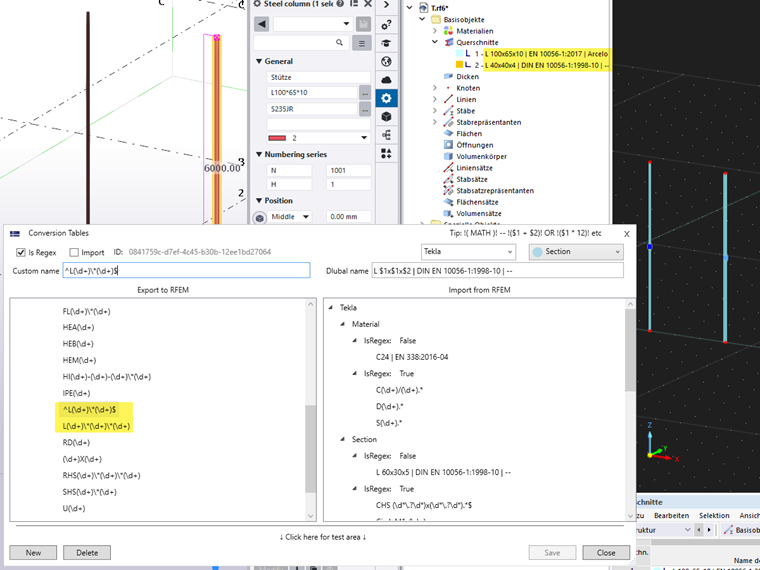Click the Volumenkörper icon in navigator tree
760x570 pixels.
coord(448,157)
